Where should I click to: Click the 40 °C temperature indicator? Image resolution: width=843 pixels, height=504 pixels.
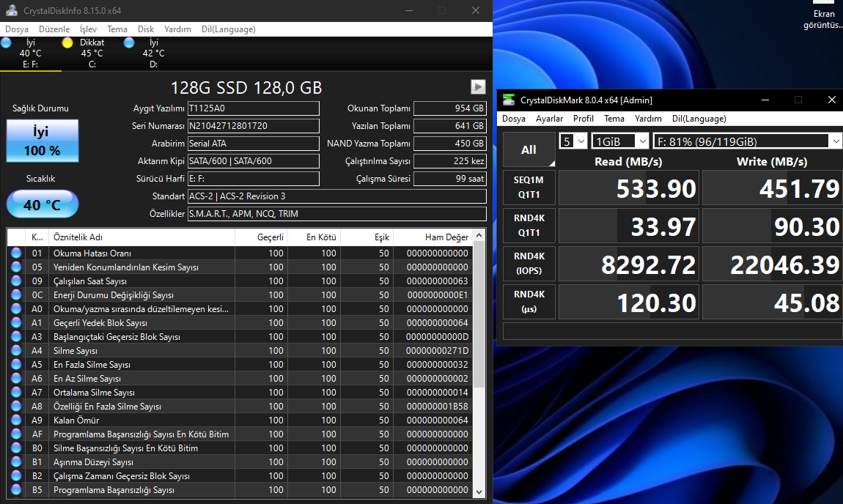coord(43,204)
